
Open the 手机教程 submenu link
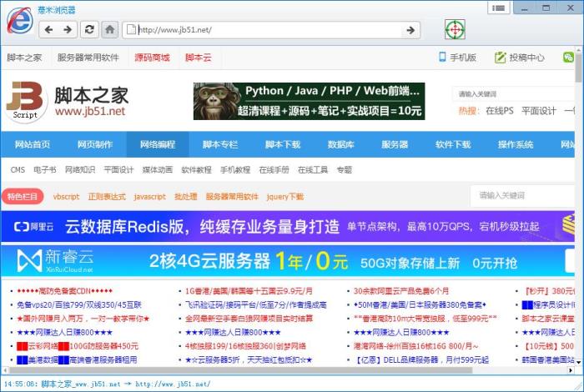click(x=235, y=170)
